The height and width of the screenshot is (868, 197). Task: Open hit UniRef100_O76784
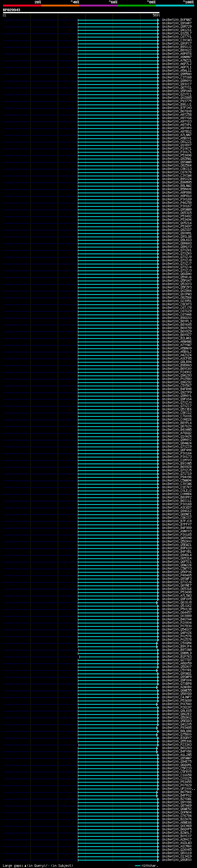(176, 815)
